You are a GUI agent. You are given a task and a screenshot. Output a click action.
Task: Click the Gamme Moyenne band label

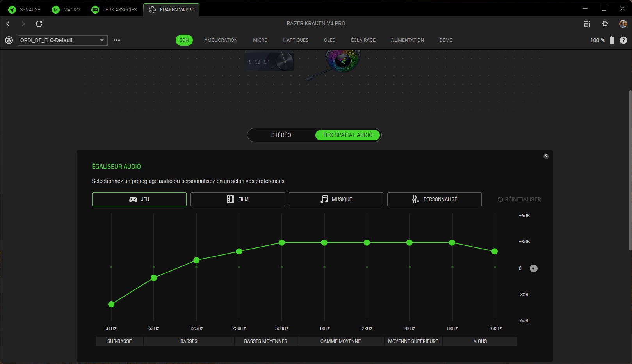pyautogui.click(x=341, y=341)
